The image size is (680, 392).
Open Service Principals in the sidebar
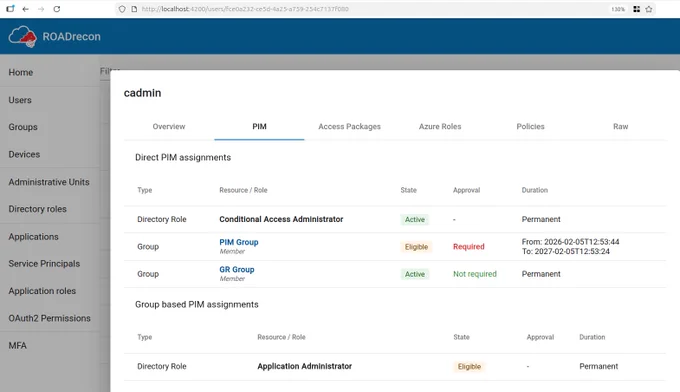click(44, 264)
